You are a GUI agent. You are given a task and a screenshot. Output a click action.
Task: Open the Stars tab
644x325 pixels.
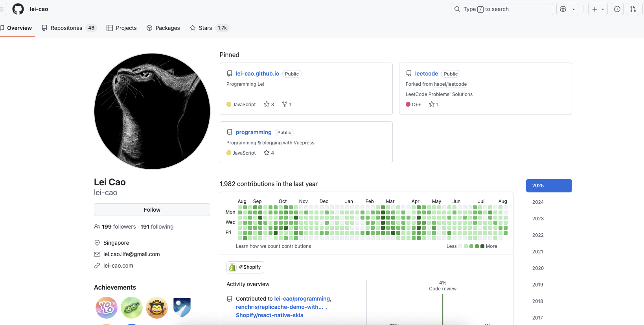click(209, 28)
